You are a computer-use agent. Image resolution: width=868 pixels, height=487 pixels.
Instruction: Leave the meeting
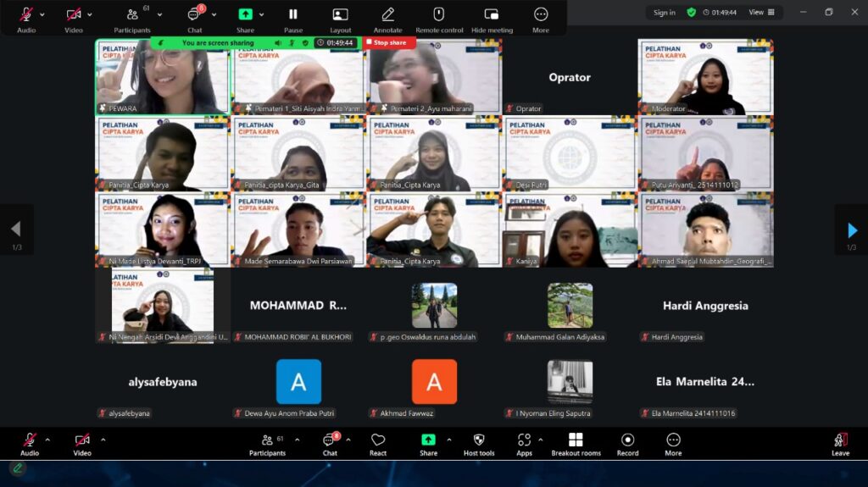[840, 444]
